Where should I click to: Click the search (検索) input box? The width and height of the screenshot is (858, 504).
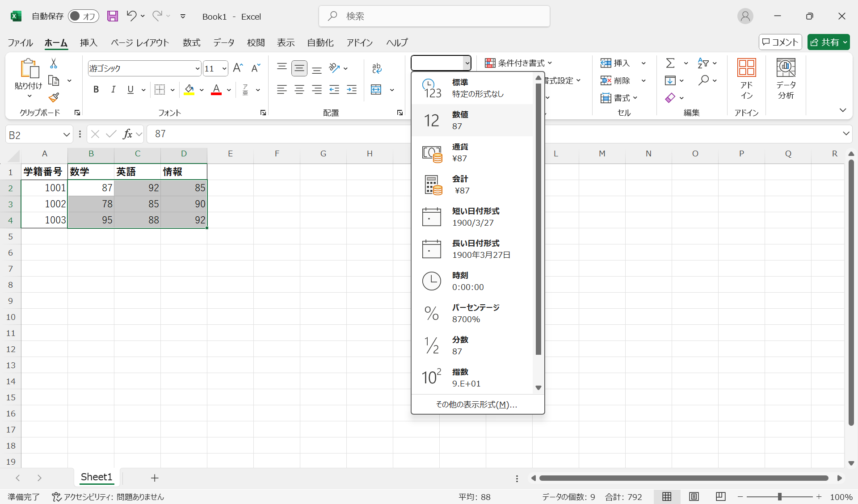pyautogui.click(x=433, y=16)
